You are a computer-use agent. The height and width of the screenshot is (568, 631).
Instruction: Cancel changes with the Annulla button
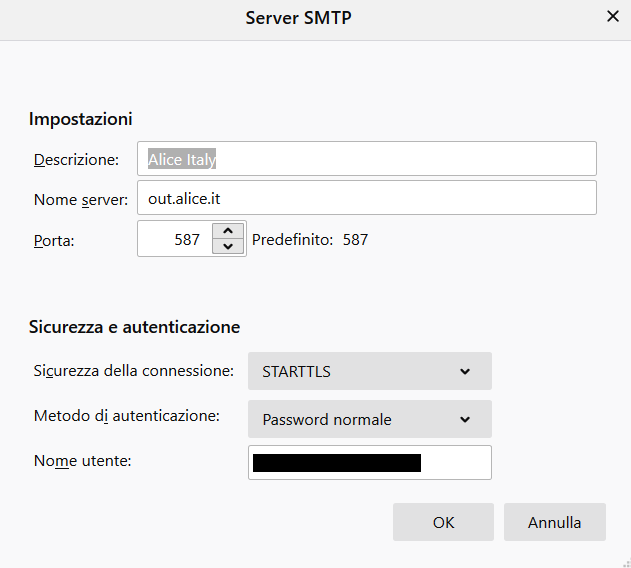point(555,522)
